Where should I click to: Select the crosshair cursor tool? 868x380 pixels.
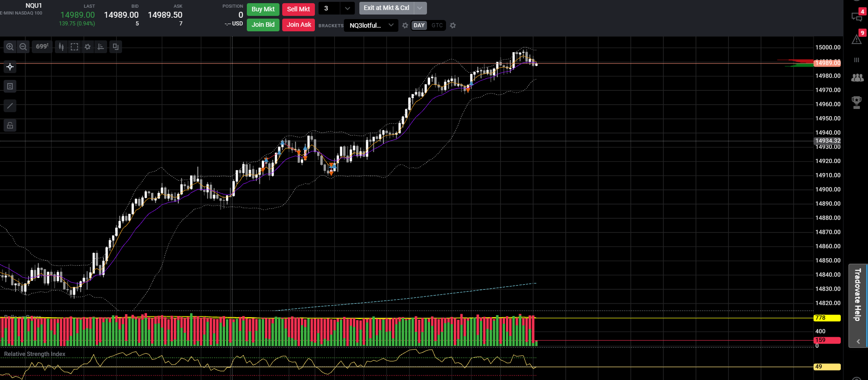(10, 67)
